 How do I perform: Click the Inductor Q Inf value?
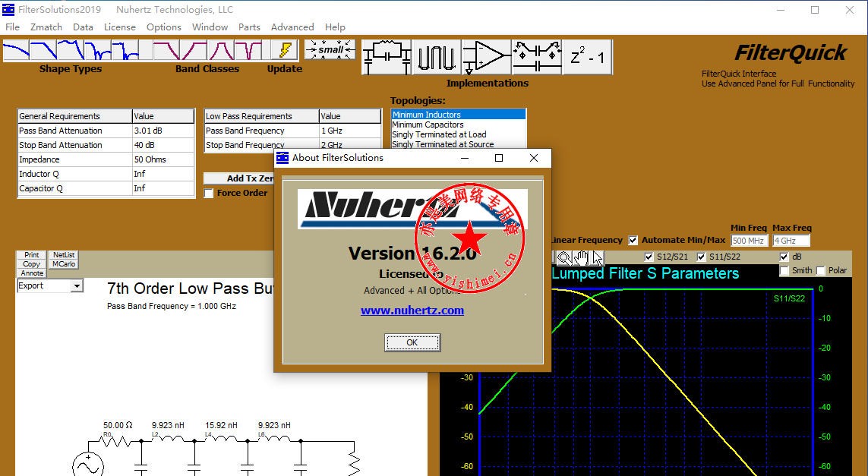pyautogui.click(x=163, y=174)
